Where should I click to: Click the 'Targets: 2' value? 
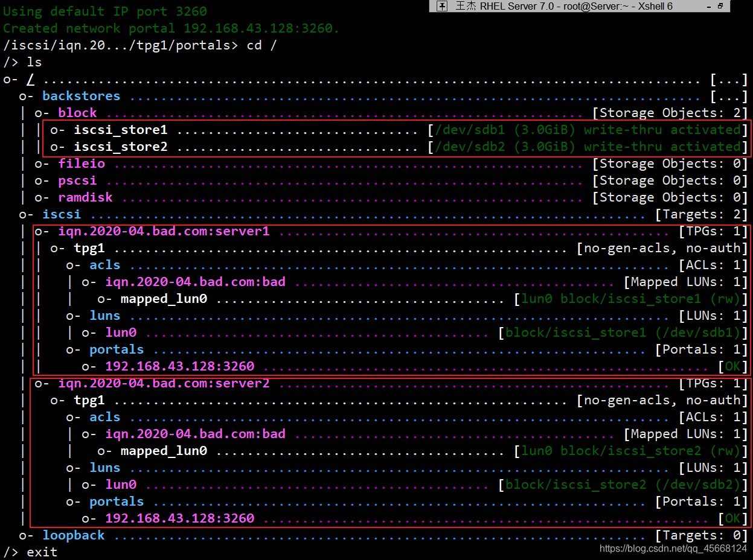tap(702, 214)
